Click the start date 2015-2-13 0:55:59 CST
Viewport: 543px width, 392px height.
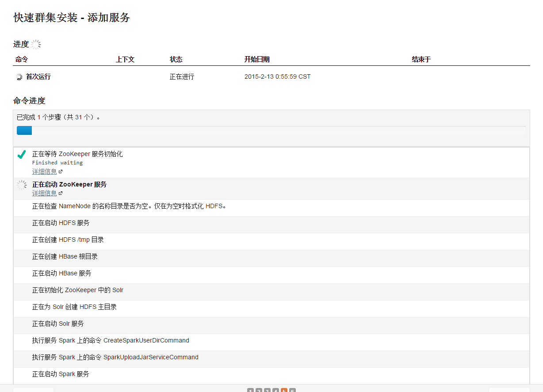point(277,77)
